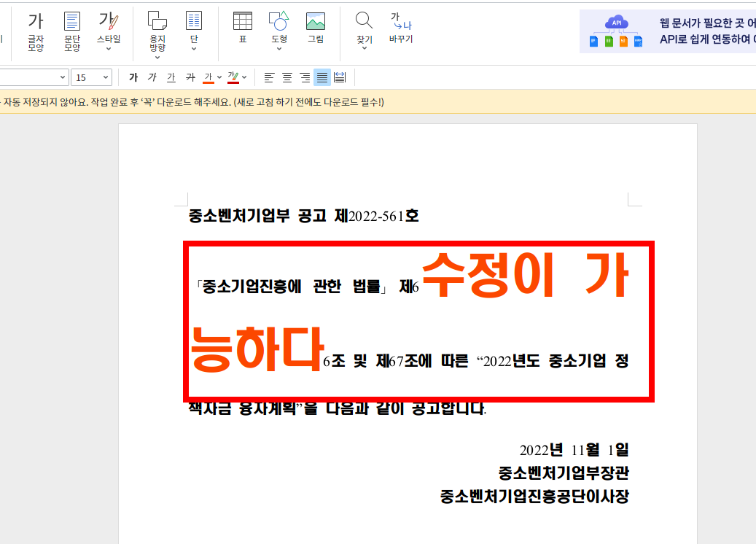756x544 pixels.
Task: Select center text alignment
Action: pos(287,77)
